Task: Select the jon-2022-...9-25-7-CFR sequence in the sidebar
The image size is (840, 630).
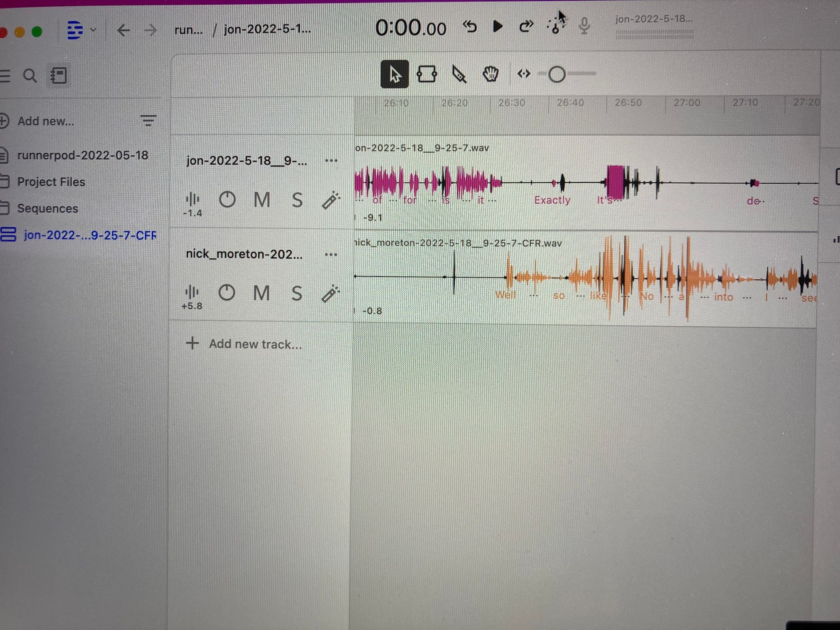Action: 89,236
